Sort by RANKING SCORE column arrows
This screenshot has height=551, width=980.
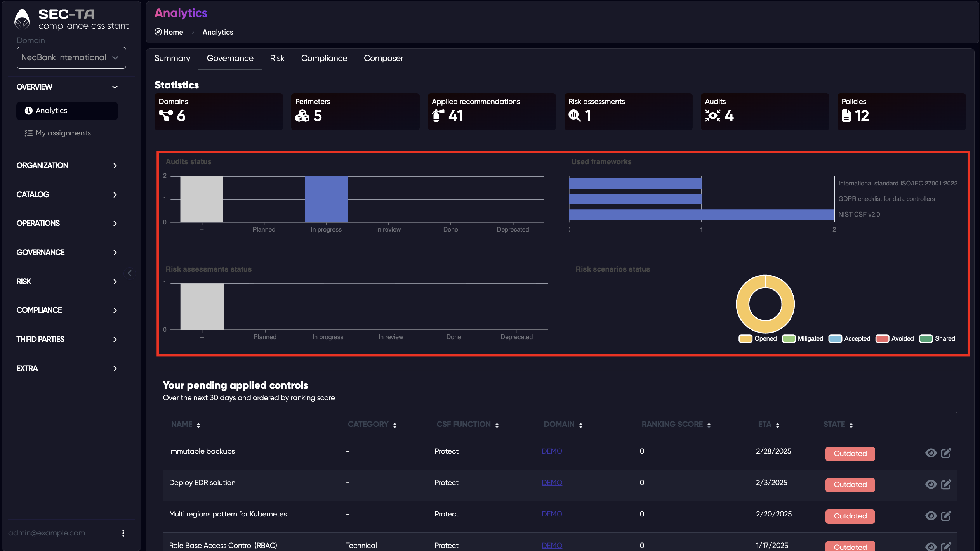709,425
